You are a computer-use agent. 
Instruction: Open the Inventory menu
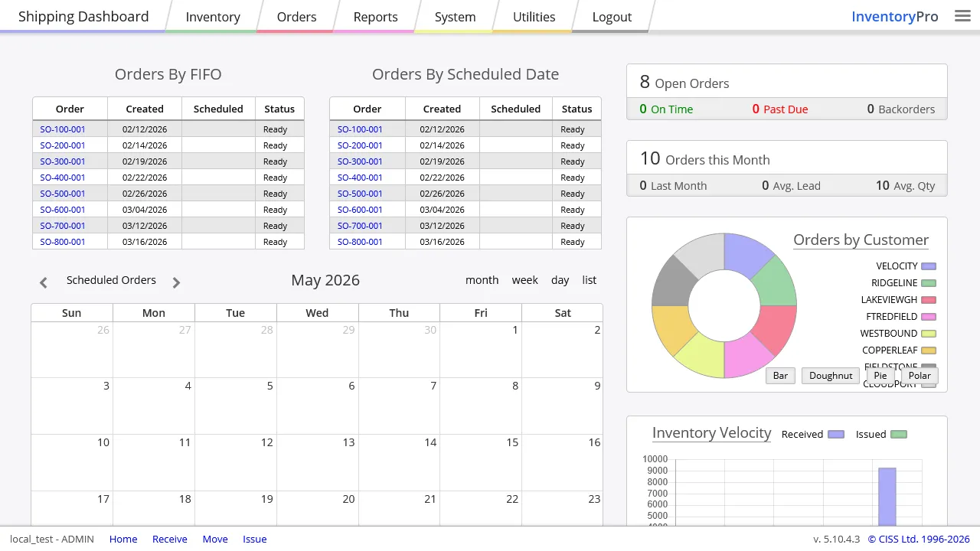213,17
